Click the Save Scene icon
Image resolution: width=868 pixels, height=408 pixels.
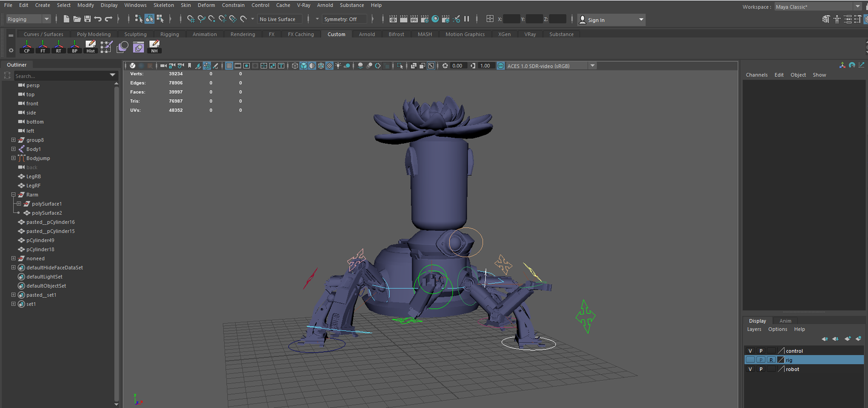click(x=87, y=19)
